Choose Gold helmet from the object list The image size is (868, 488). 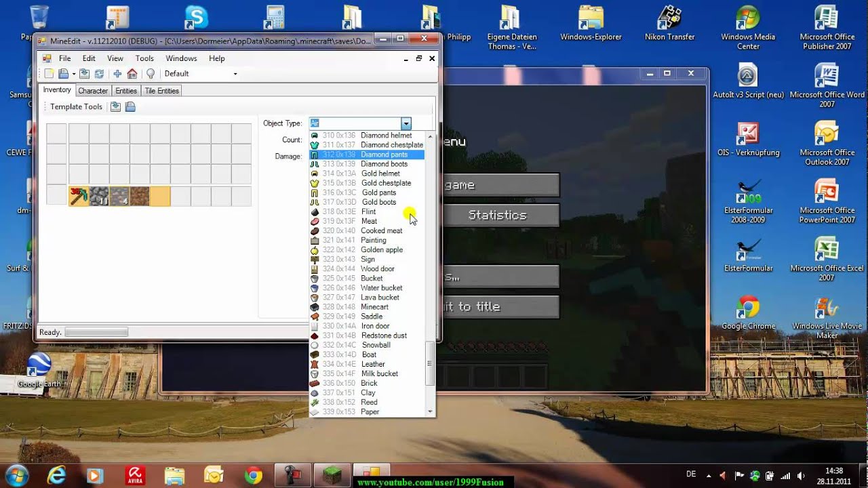pyautogui.click(x=367, y=174)
